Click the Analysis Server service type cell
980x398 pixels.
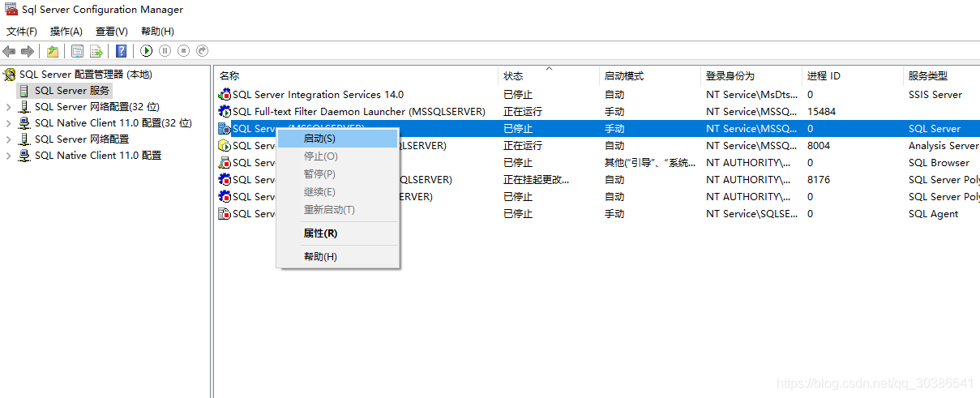(x=944, y=146)
